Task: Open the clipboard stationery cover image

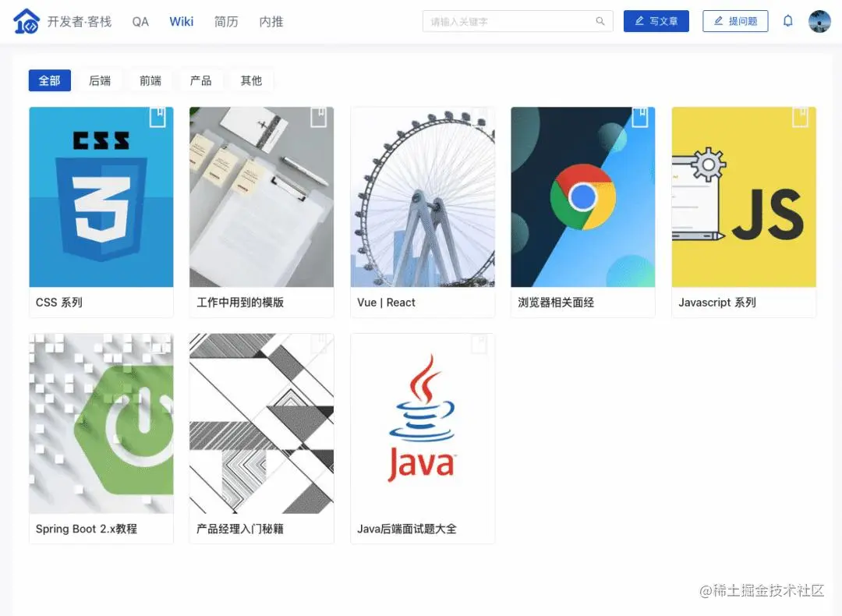Action: pyautogui.click(x=261, y=197)
